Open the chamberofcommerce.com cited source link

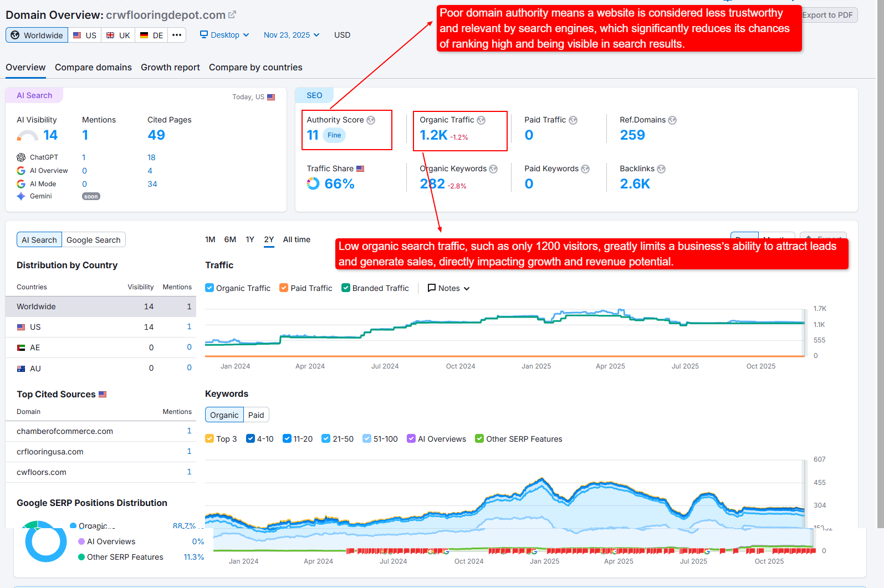[x=65, y=431]
